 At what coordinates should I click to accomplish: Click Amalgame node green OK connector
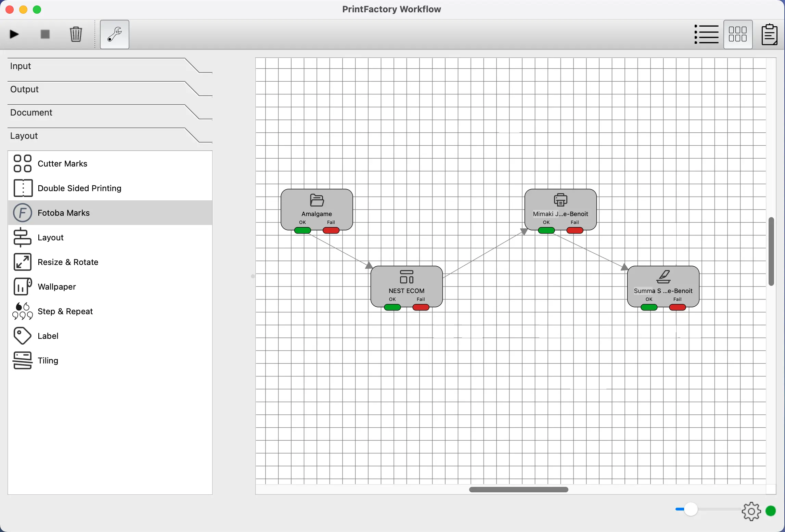click(x=303, y=230)
